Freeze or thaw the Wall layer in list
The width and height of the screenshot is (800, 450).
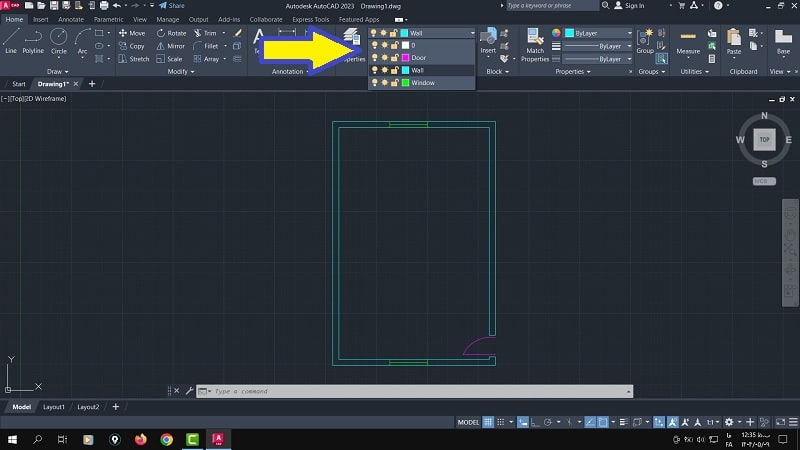click(384, 70)
